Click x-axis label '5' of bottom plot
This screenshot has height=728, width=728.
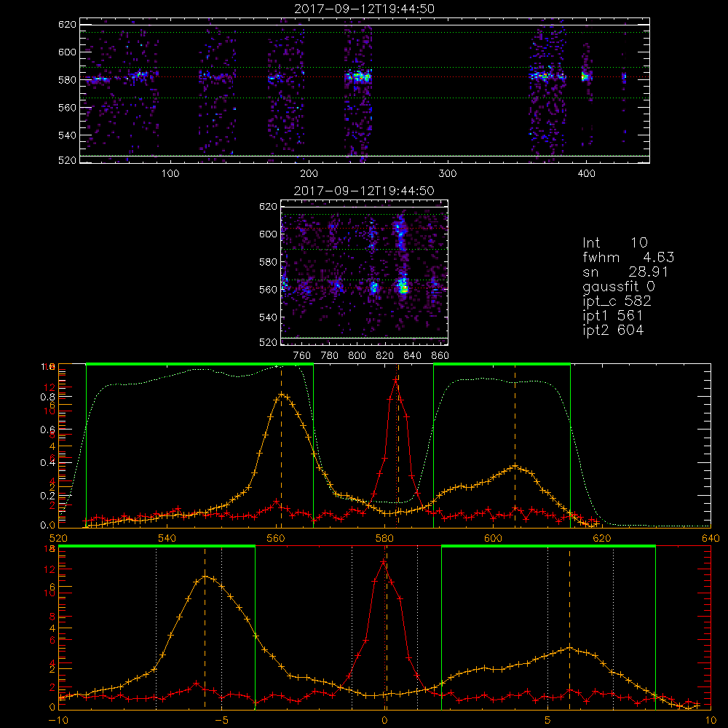(x=548, y=721)
